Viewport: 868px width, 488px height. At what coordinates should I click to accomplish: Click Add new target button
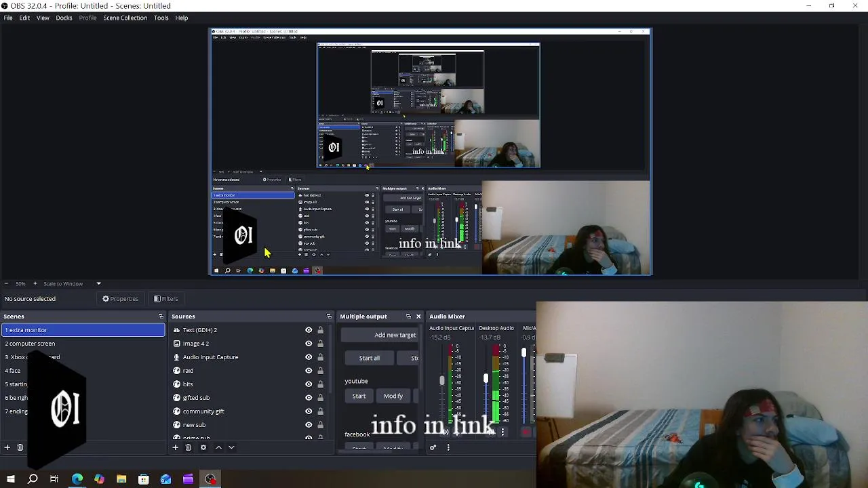[x=380, y=335]
